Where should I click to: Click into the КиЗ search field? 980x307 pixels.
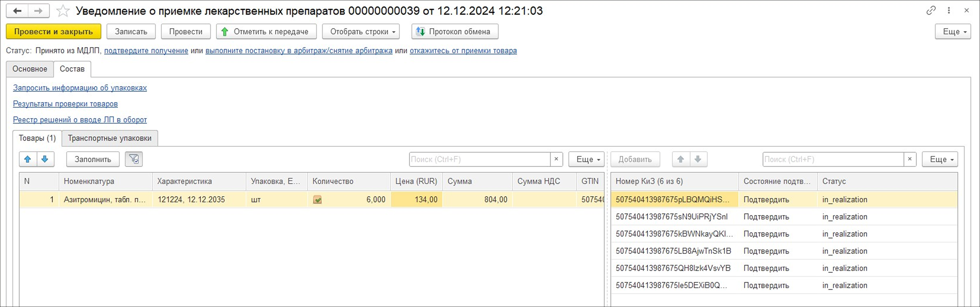[x=832, y=159]
